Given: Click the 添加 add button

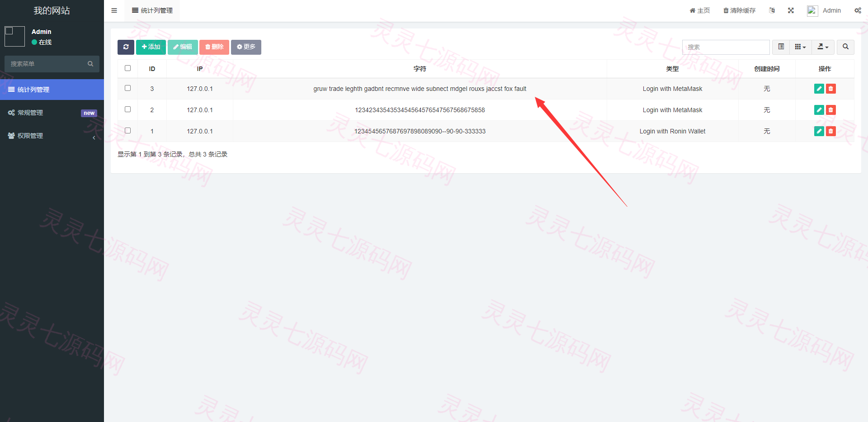Looking at the screenshot, I should point(151,47).
